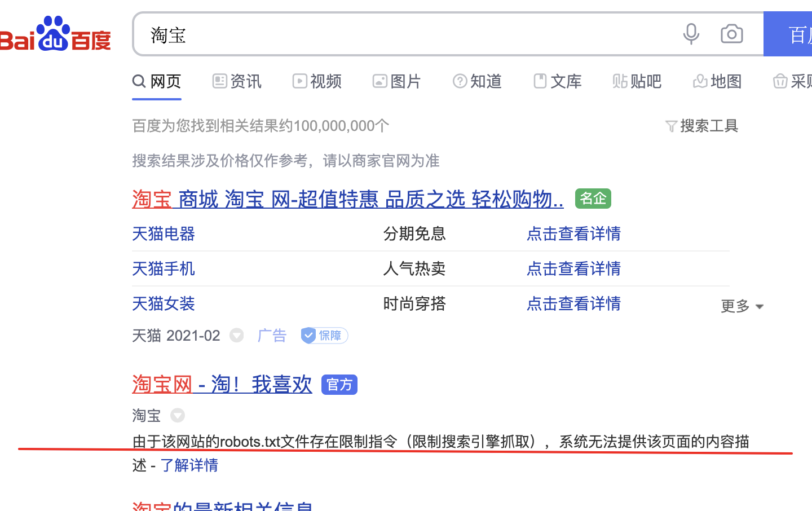Open the 天猫女装 link
The image size is (812, 511).
(x=164, y=303)
